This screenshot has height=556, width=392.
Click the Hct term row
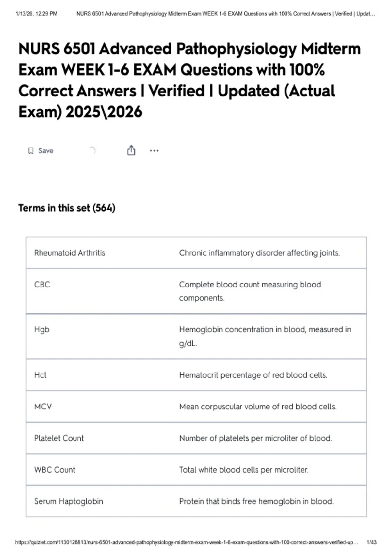[x=196, y=375]
